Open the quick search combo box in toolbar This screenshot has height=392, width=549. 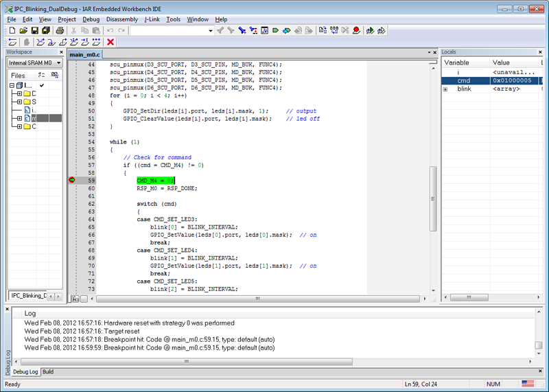(172, 30)
